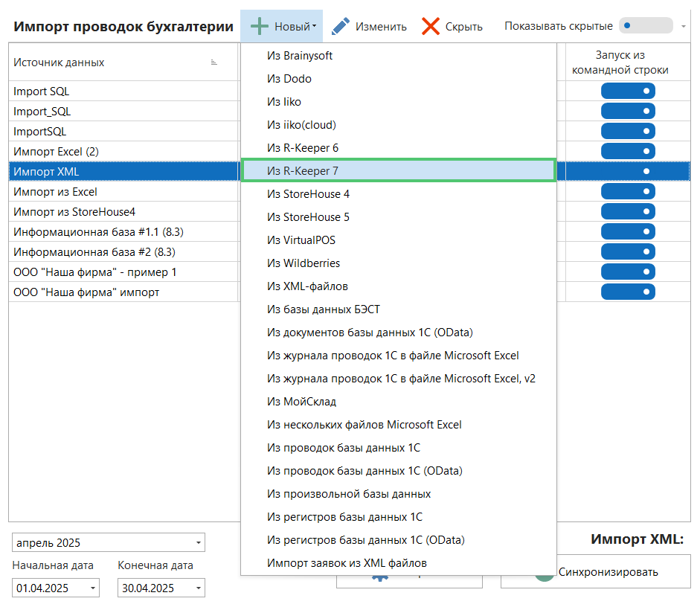Click the pencil Изменить icon
This screenshot has height=610, width=700.
pyautogui.click(x=341, y=27)
